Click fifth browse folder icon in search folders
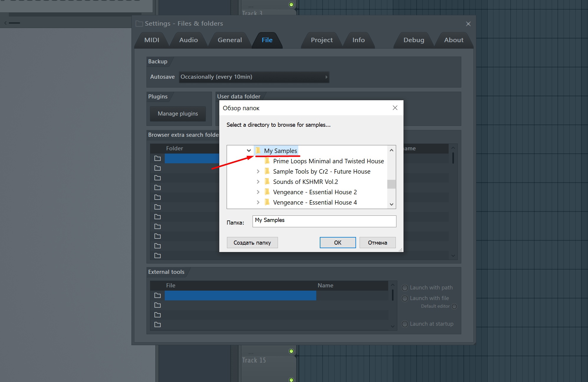588x382 pixels. [158, 197]
